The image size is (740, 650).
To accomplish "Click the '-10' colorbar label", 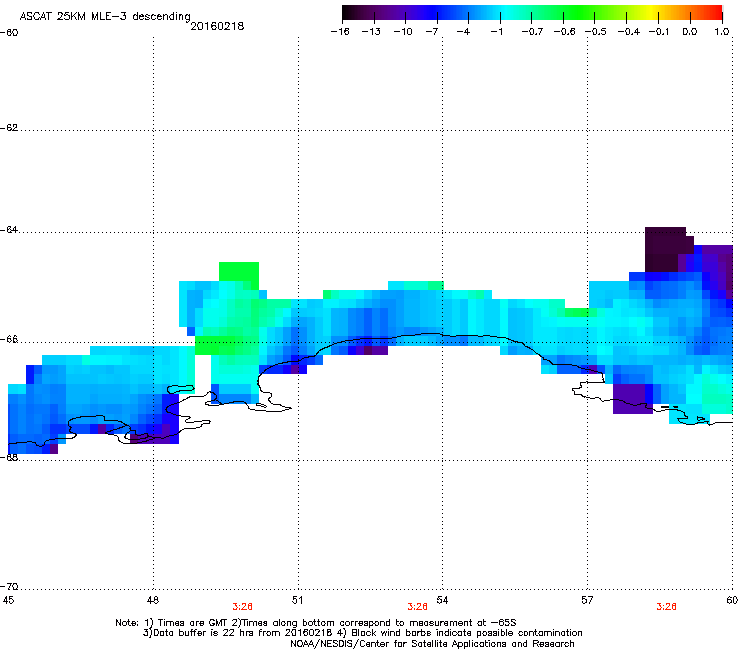I will (x=403, y=32).
